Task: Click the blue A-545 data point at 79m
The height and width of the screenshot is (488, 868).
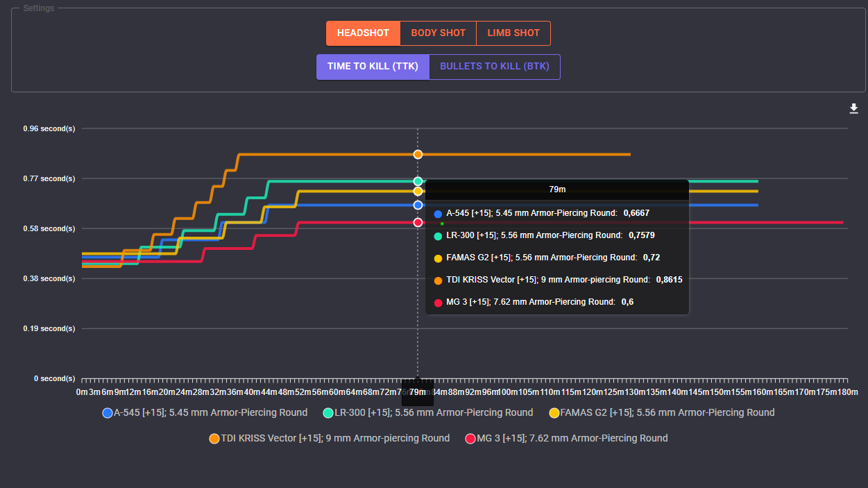Action: point(418,205)
